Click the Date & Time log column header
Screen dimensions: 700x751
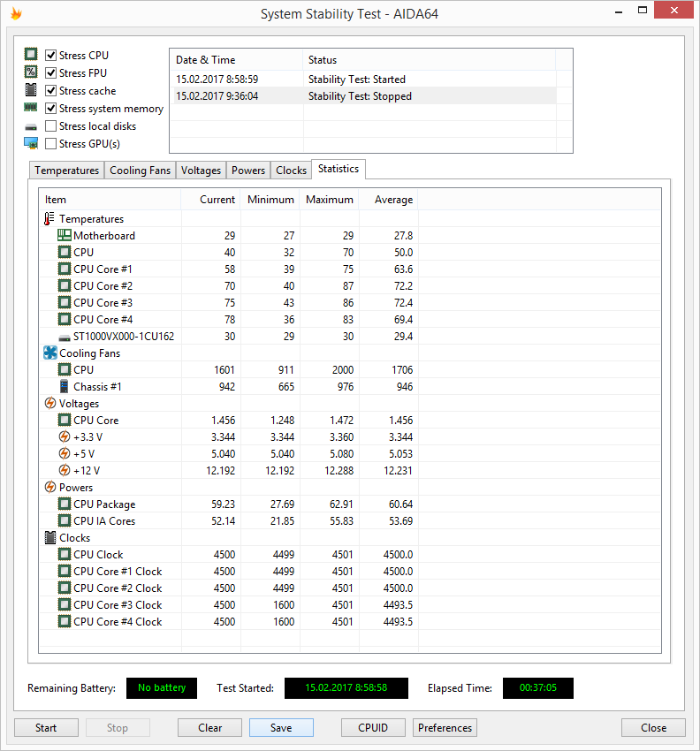(237, 60)
